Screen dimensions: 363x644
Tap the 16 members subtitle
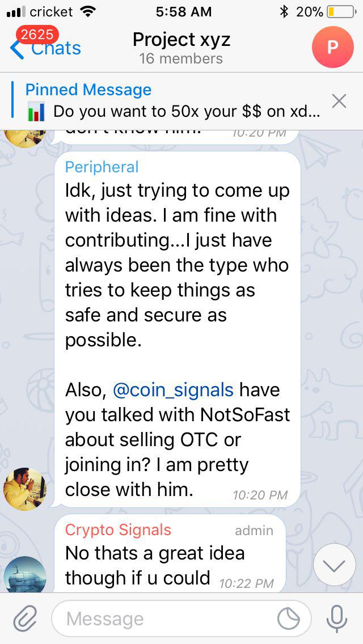coord(181,58)
